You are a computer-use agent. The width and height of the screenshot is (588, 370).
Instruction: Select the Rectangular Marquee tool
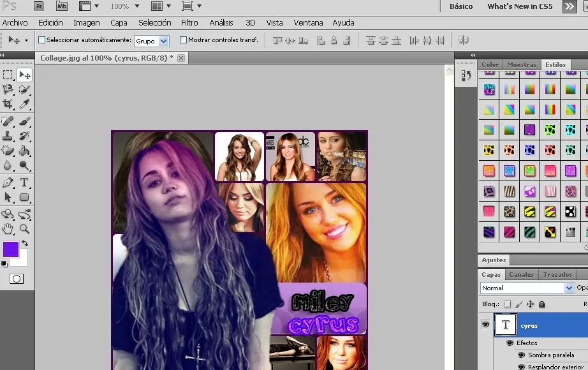[8, 75]
